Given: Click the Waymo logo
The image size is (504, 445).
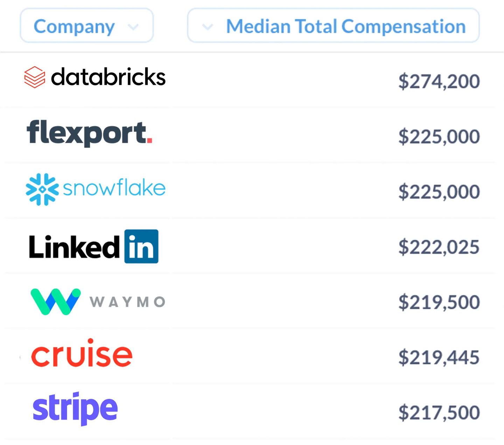Looking at the screenshot, I should pyautogui.click(x=98, y=302).
